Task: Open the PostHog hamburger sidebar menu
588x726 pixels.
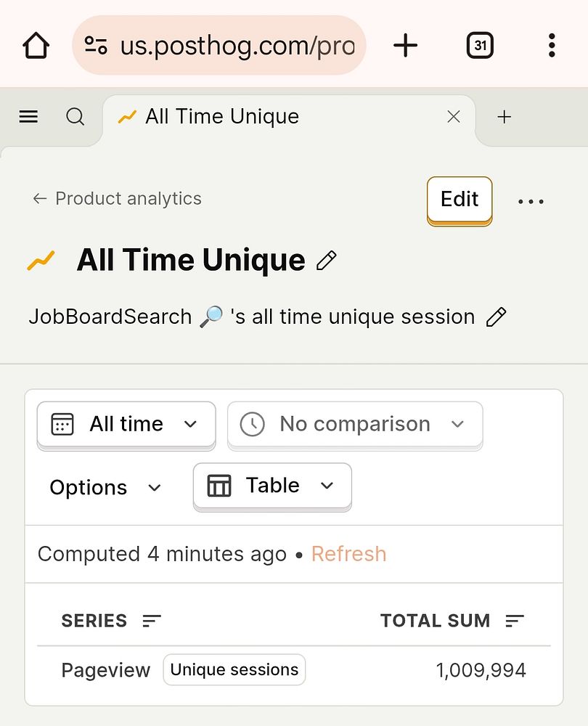Action: coord(28,116)
